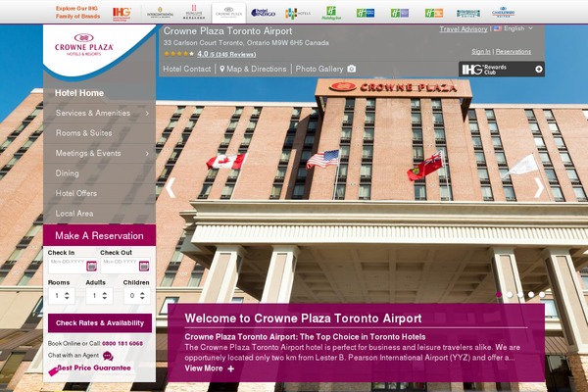
Task: Select the first slideshow indicator dot
Action: [499, 294]
